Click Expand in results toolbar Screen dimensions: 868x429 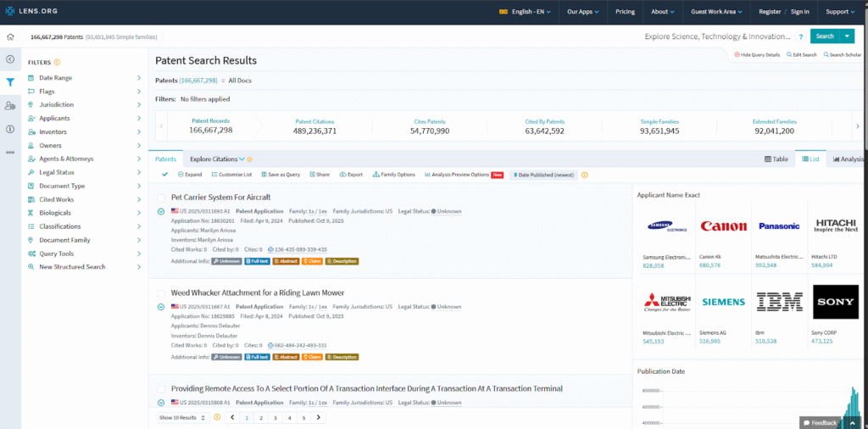pos(190,175)
